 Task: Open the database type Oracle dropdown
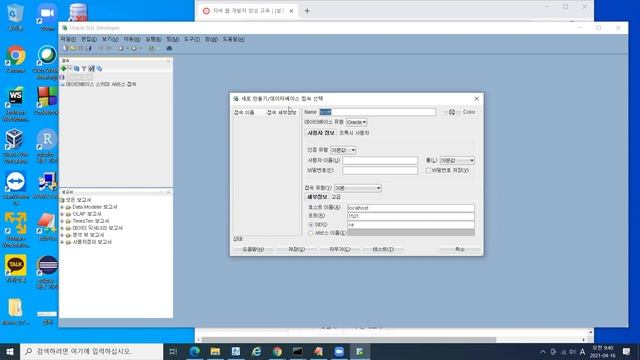click(x=356, y=122)
